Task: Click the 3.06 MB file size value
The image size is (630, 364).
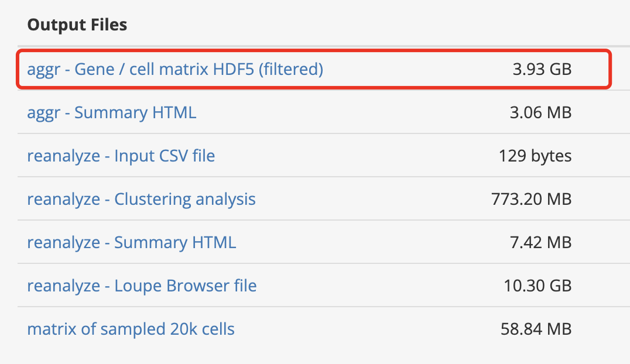Action: point(540,112)
